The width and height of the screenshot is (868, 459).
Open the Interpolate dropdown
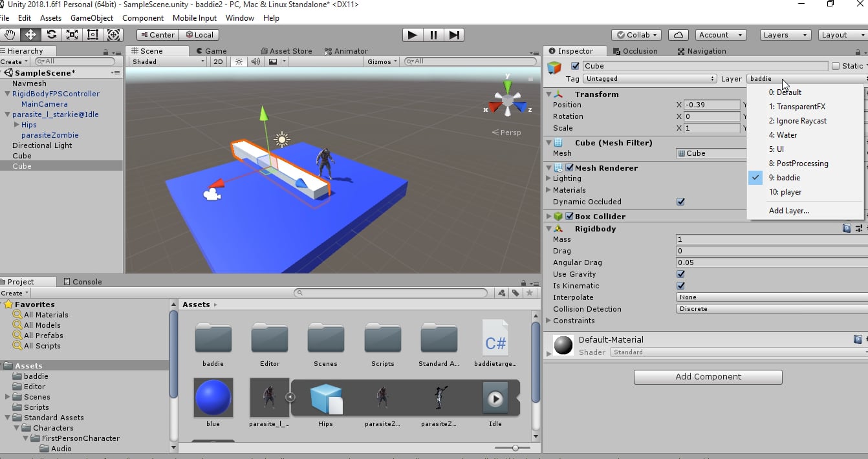pos(772,297)
